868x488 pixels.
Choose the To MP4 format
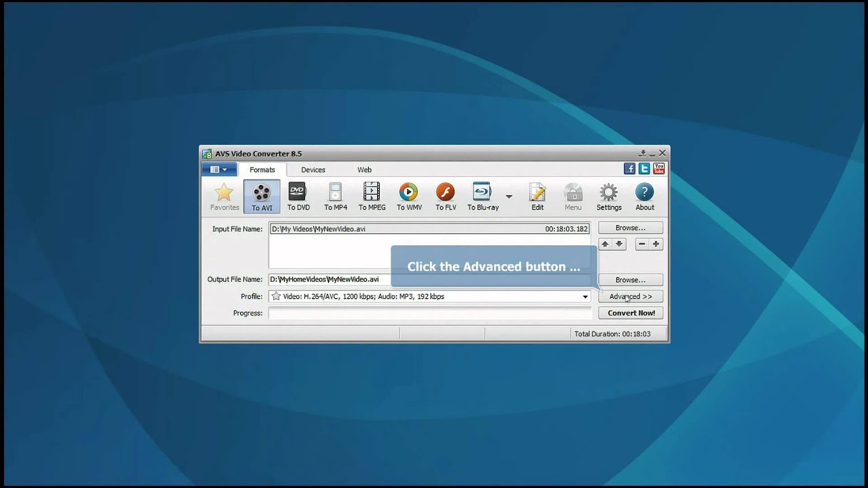click(x=335, y=197)
